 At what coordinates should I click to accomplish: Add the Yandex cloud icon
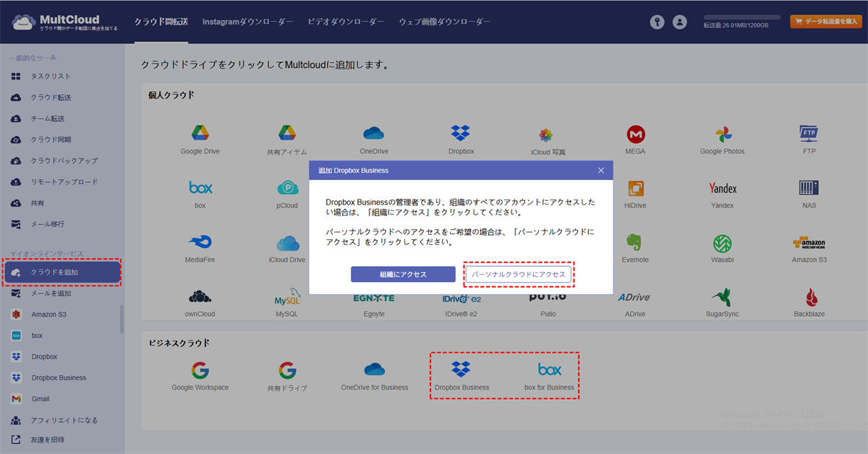pos(722,188)
